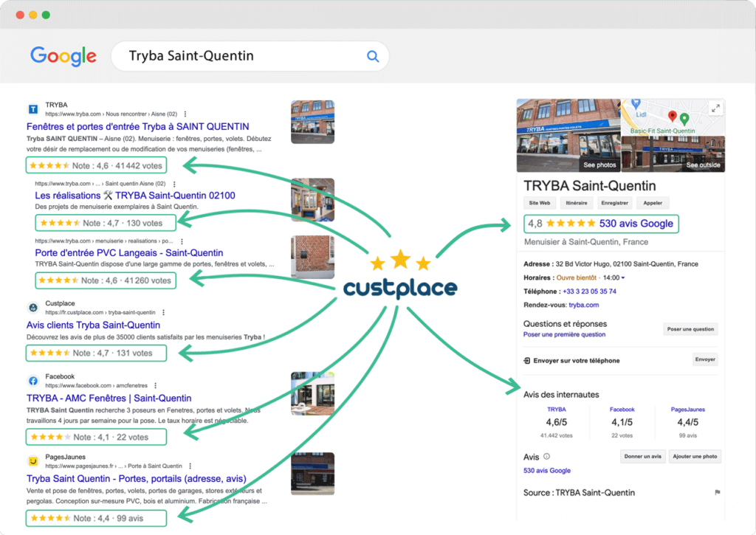Expand the map using the fullscreen arrows
Image resolution: width=756 pixels, height=535 pixels.
coord(715,108)
